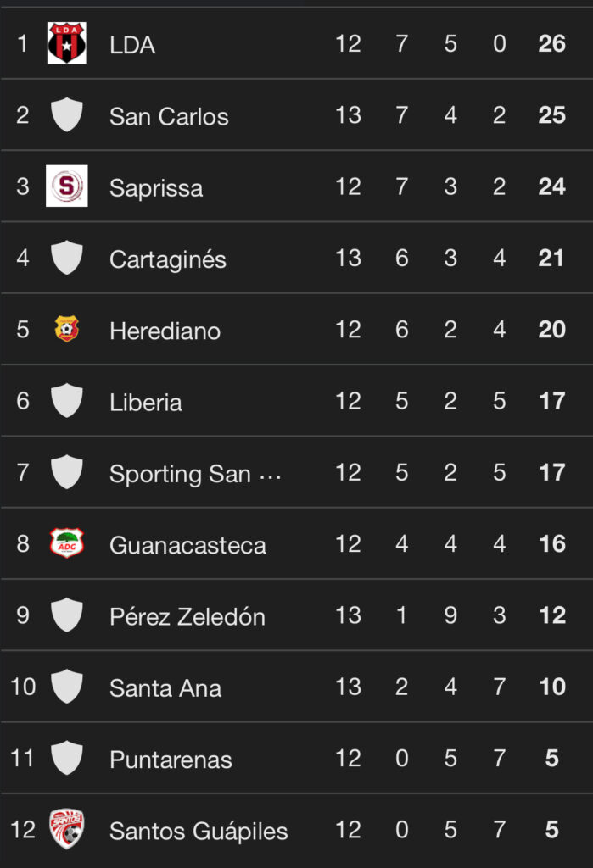Click the Herediano team crest

(66, 329)
